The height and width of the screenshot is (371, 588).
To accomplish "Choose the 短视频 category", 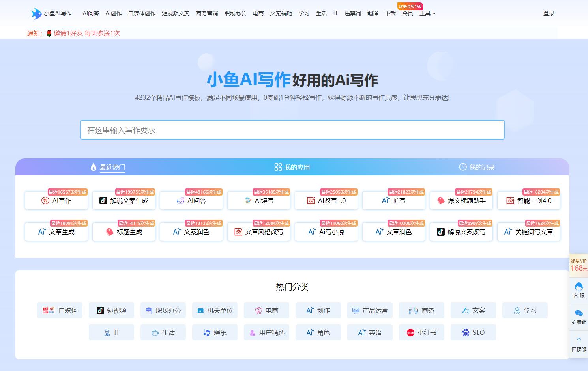I will coord(111,310).
